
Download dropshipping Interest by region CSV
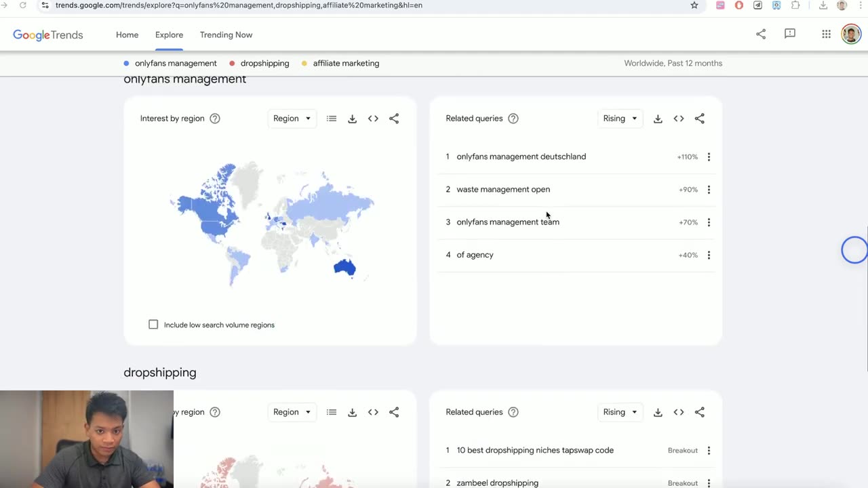click(352, 412)
